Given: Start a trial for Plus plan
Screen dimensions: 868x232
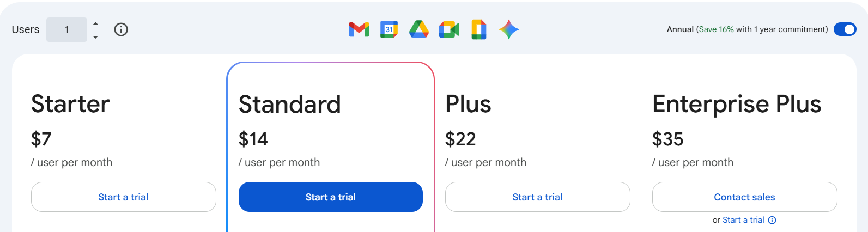Looking at the screenshot, I should pyautogui.click(x=538, y=197).
